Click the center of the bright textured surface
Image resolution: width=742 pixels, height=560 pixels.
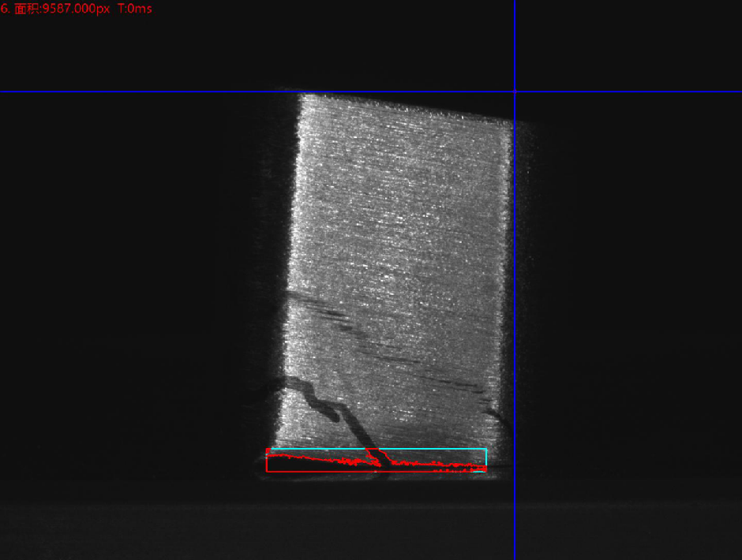399,268
